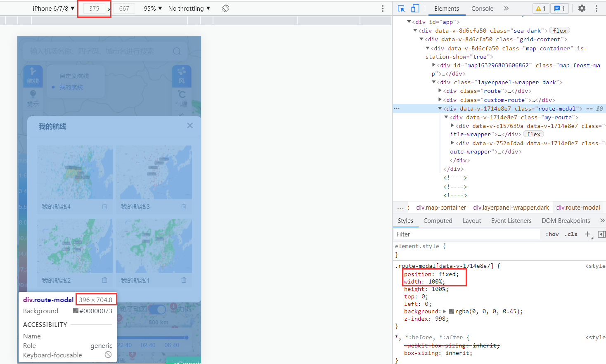Delete route 我的航线1 with trash icon
The width and height of the screenshot is (606, 364).
click(x=184, y=280)
